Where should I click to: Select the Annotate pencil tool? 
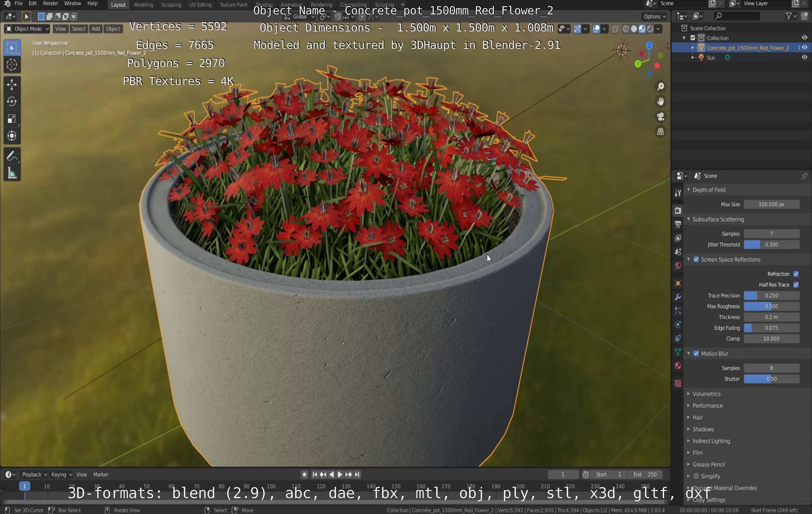(x=12, y=156)
